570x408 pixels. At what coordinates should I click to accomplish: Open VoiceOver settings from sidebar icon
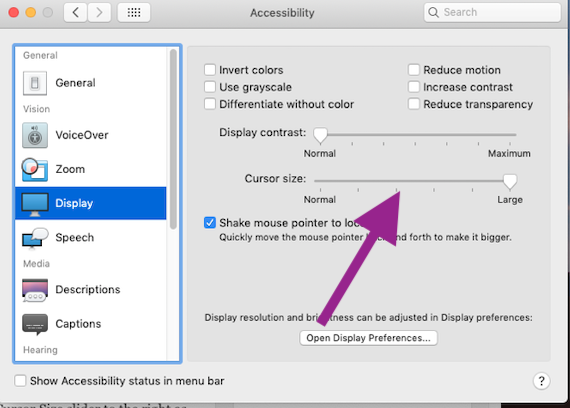tap(35, 135)
